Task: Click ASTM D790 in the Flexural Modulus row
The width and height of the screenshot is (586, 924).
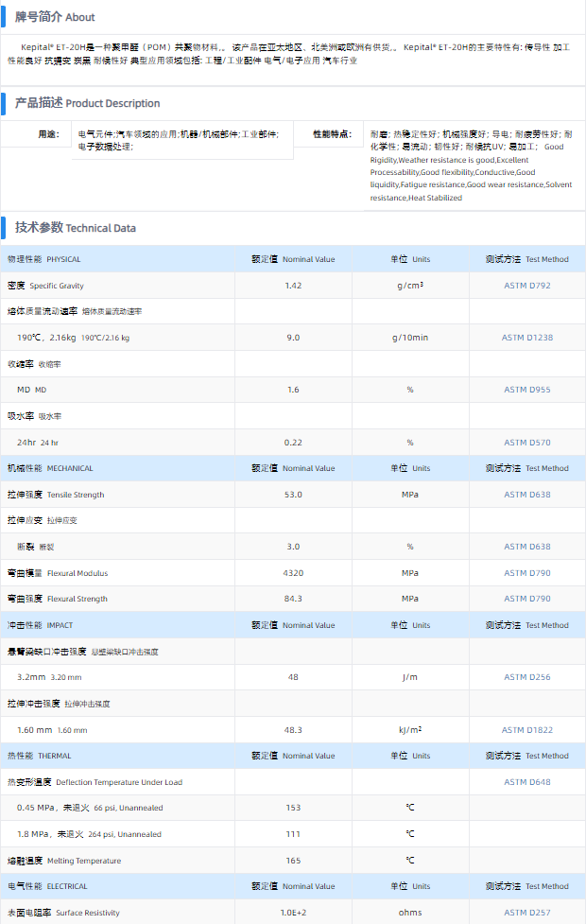Action: point(526,573)
